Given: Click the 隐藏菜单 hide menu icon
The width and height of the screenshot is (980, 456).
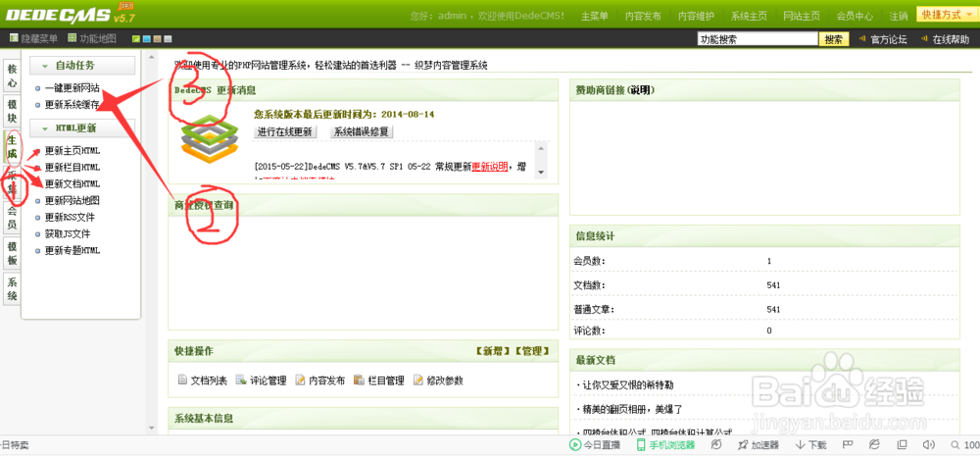Looking at the screenshot, I should [x=14, y=39].
